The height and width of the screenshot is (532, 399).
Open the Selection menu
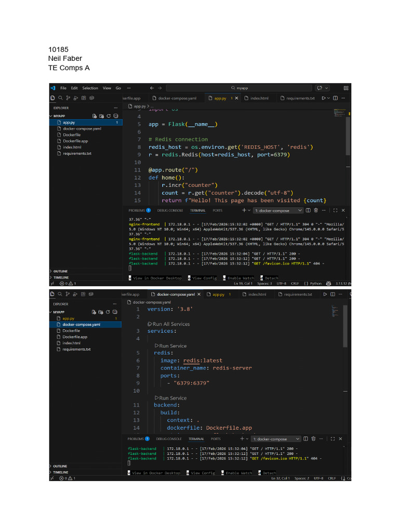pos(90,88)
